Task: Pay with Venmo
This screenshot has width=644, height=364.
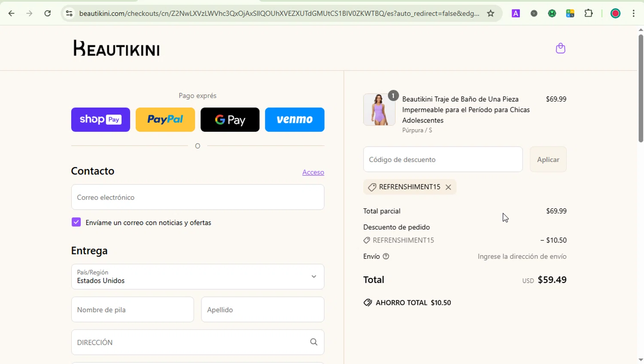Action: [x=295, y=119]
